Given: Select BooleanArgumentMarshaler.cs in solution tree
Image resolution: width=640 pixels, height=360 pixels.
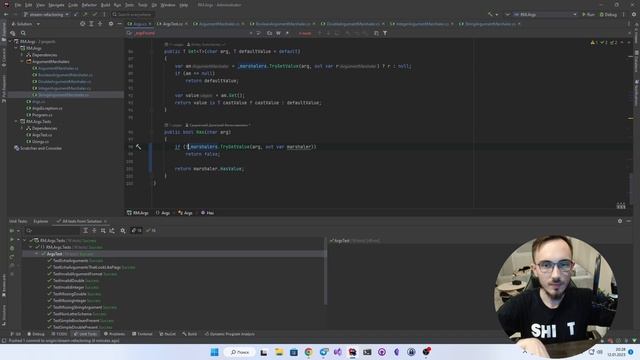Looking at the screenshot, I should point(65,75).
